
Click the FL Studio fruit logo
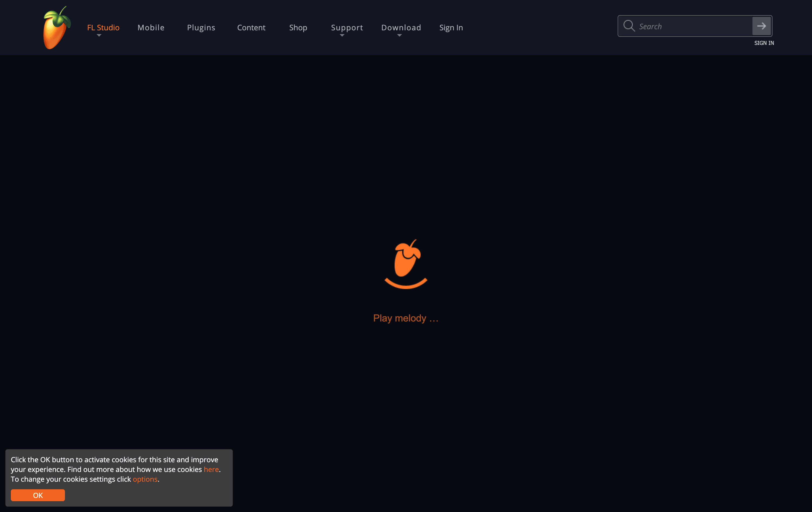57,28
